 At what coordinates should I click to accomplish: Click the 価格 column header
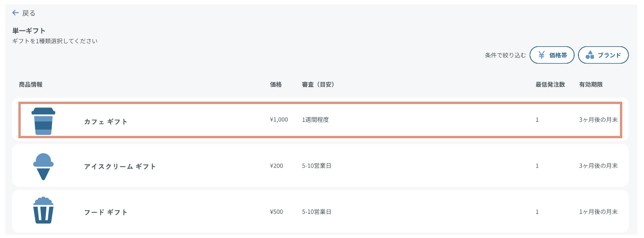[x=276, y=85]
